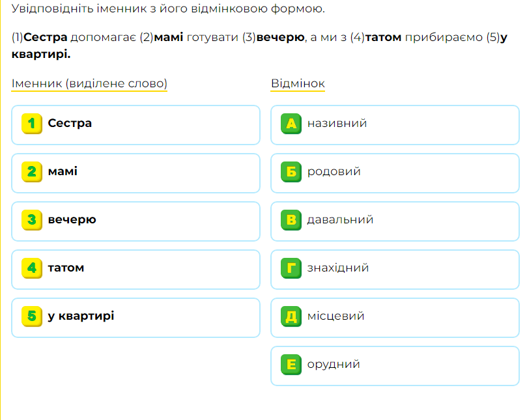Click the green letter Б badge
Image resolution: width=527 pixels, height=420 pixels.
click(291, 172)
